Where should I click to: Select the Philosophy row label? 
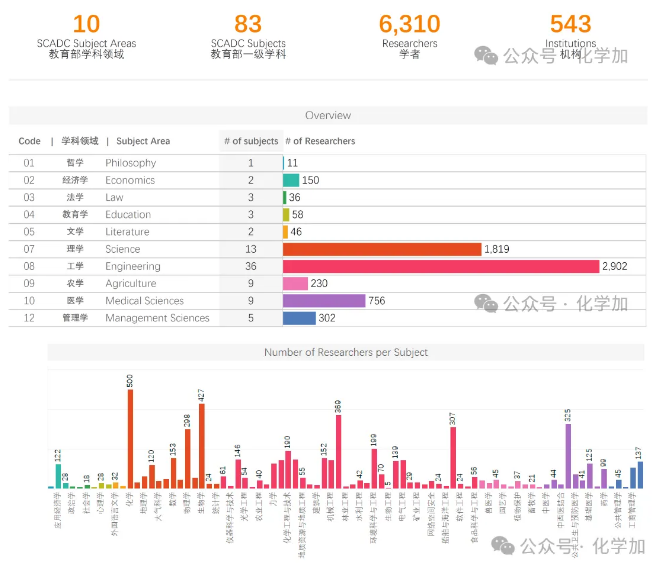tap(131, 163)
